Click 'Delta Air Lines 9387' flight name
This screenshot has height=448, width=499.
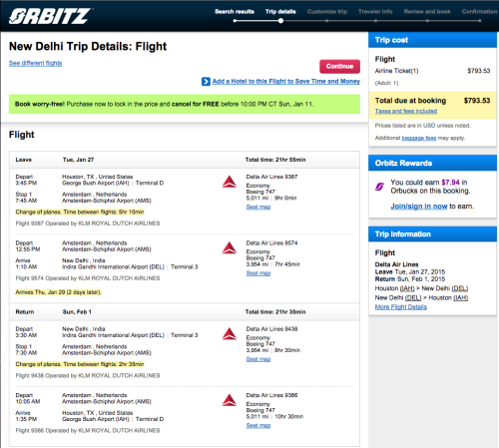271,177
